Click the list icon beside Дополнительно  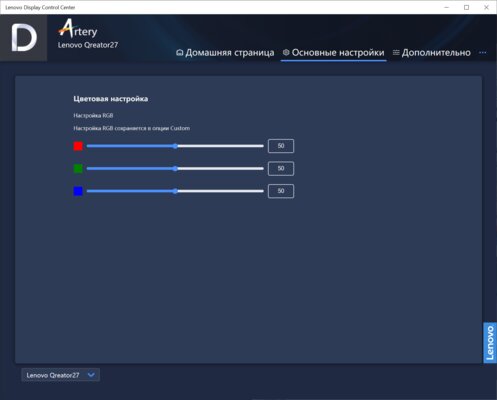pyautogui.click(x=396, y=53)
